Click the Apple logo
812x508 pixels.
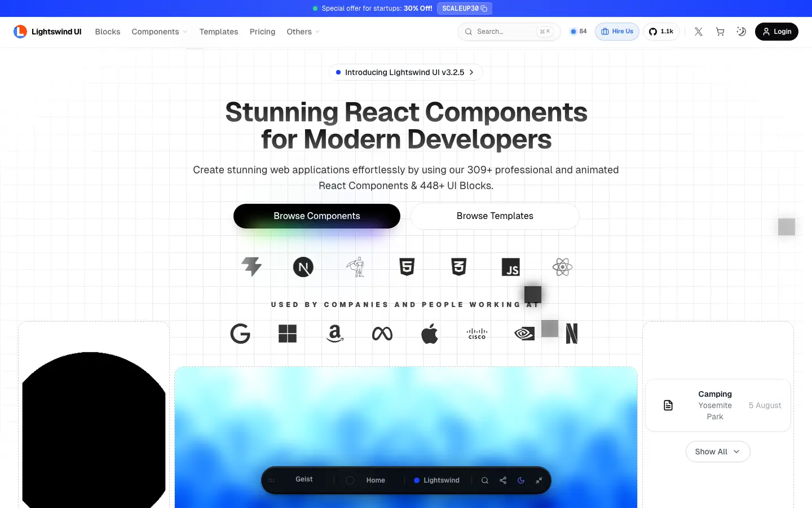[430, 334]
